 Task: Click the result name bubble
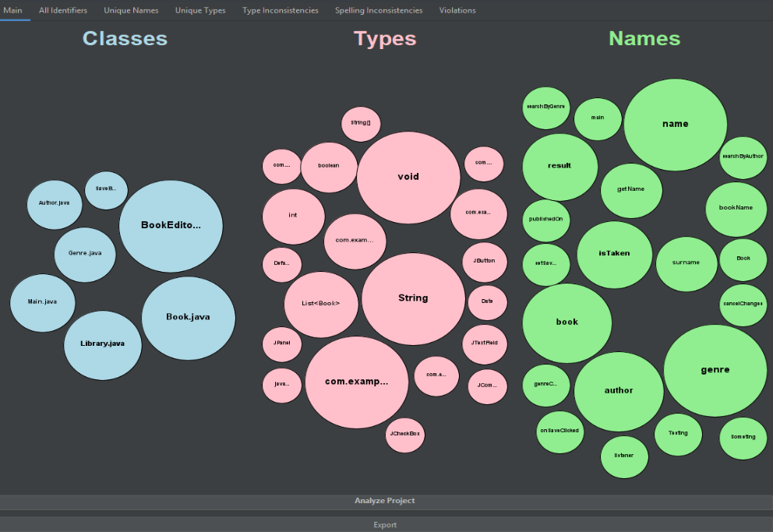coord(559,167)
